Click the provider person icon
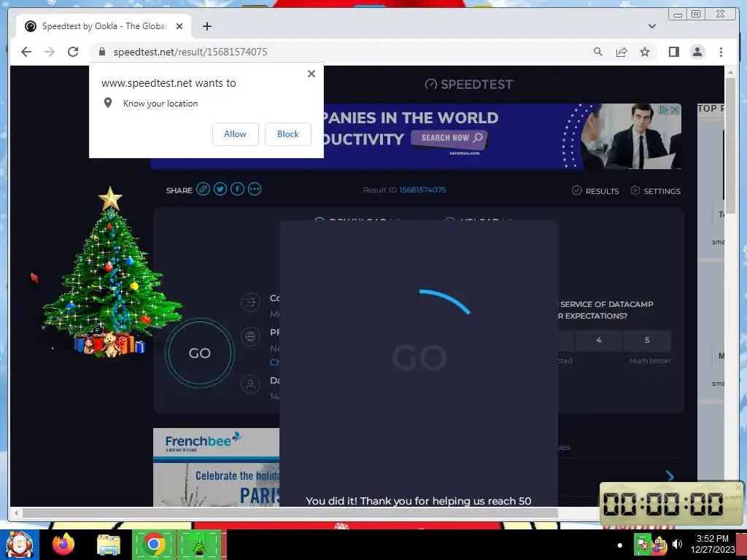This screenshot has height=560, width=747. pyautogui.click(x=250, y=384)
